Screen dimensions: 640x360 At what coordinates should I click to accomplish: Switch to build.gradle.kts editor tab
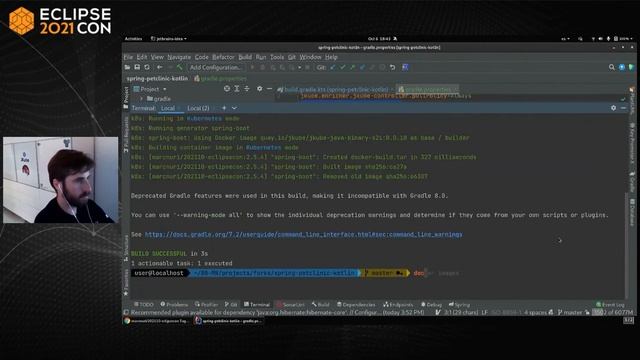pyautogui.click(x=335, y=89)
